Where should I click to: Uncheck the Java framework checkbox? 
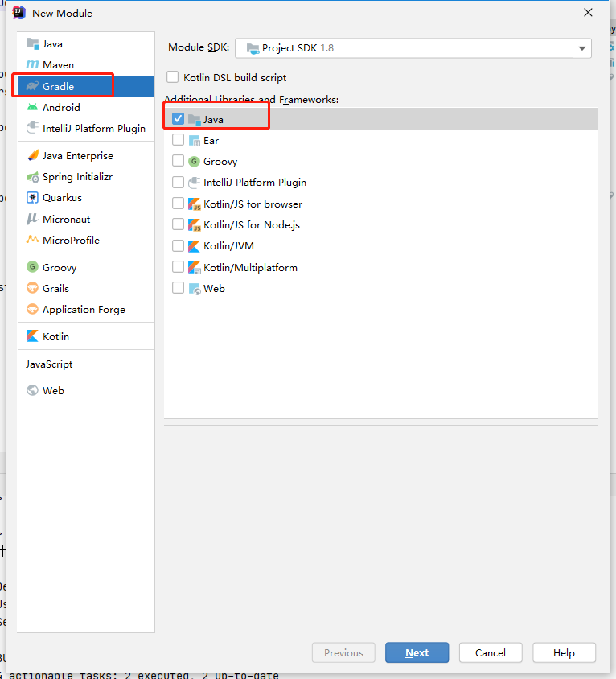tap(178, 118)
